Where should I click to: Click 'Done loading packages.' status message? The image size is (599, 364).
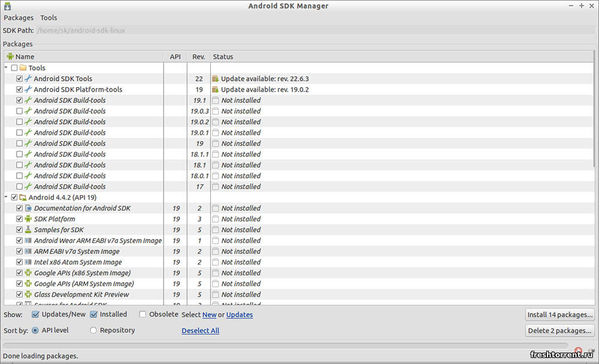[x=41, y=356]
